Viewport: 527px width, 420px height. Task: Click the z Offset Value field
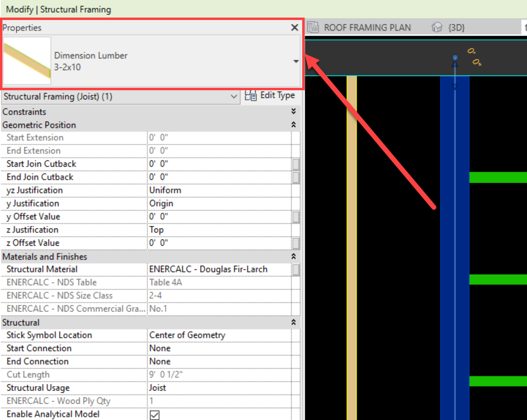click(x=219, y=243)
